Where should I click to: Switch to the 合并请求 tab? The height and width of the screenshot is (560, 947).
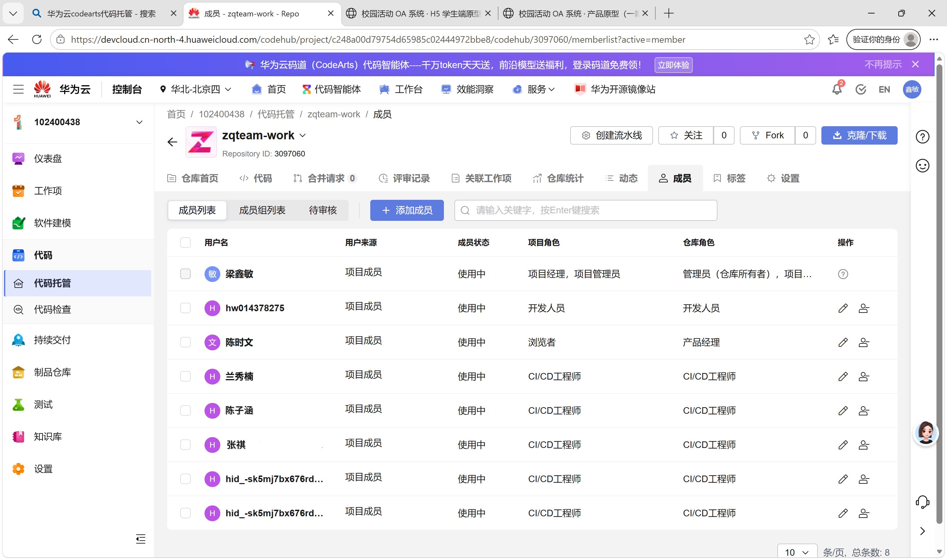coord(325,178)
